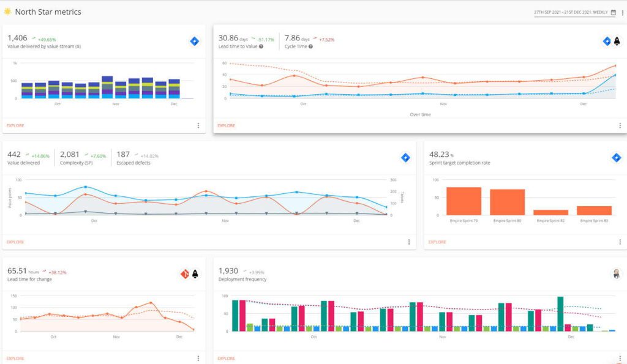Click the Jira icon beside Cycle Time rocket
Viewport: 627px width, 364px height.
coord(607,41)
